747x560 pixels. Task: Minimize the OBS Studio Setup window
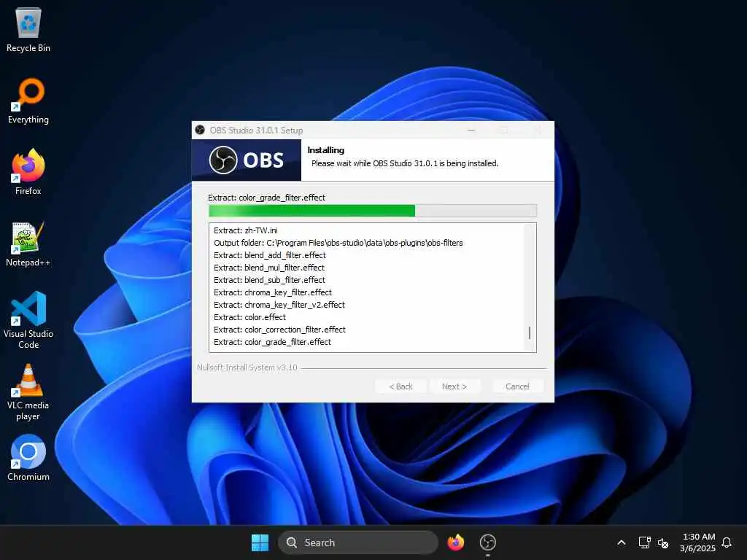[x=471, y=130]
